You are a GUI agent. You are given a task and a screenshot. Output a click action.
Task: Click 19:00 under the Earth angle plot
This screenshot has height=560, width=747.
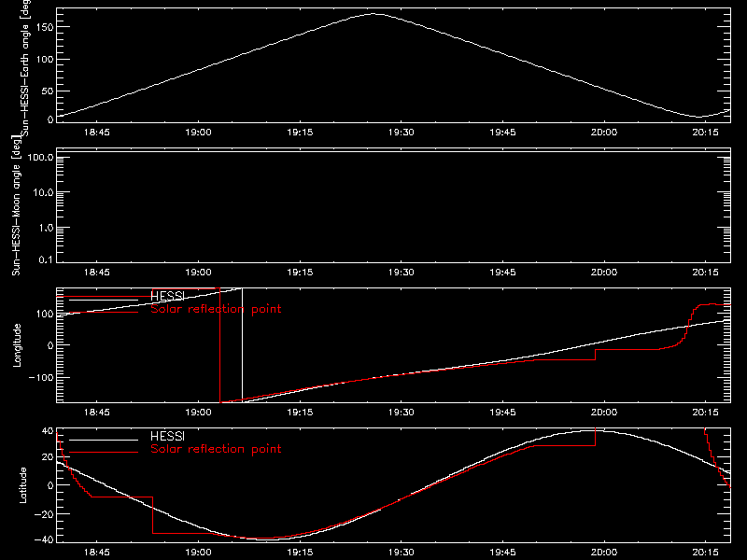(x=198, y=133)
